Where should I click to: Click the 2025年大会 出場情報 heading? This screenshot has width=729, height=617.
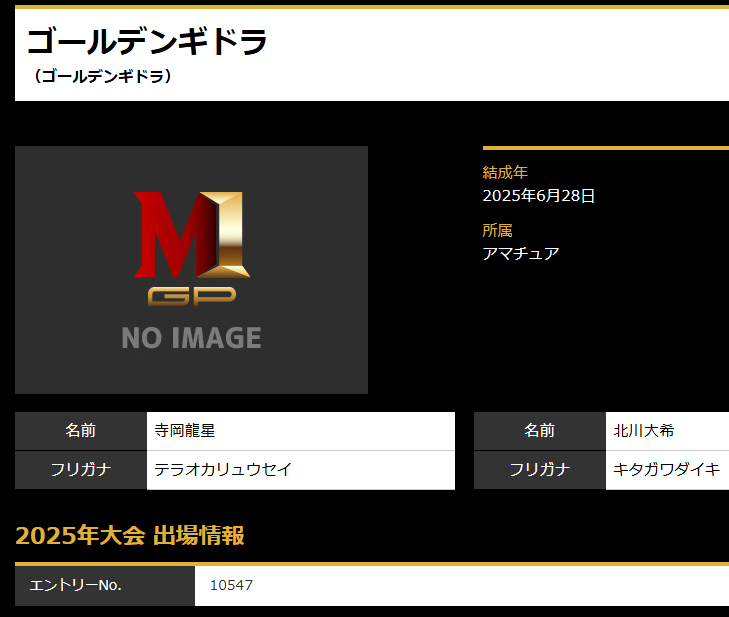pos(130,535)
